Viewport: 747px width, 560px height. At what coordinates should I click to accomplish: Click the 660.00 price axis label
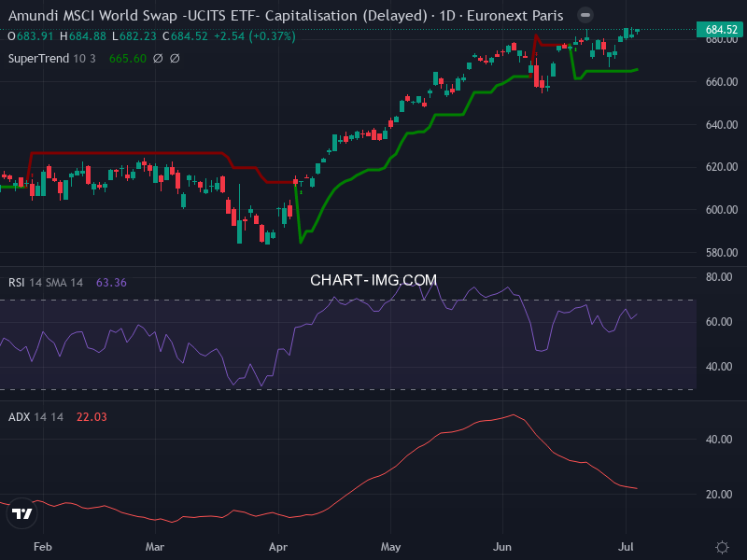point(721,82)
